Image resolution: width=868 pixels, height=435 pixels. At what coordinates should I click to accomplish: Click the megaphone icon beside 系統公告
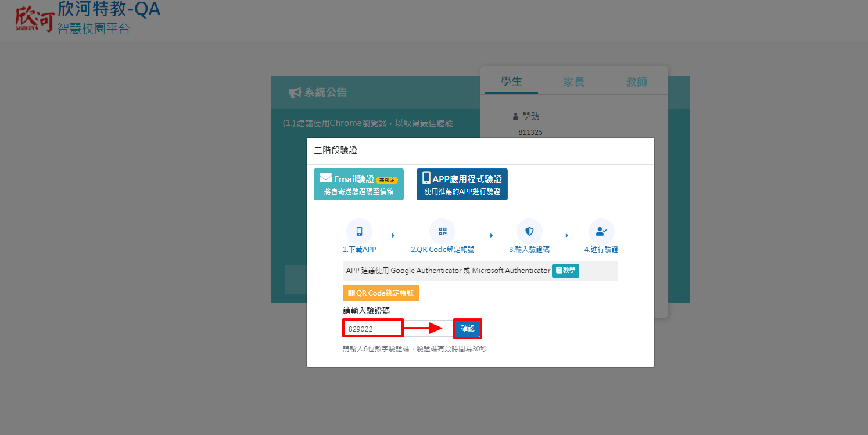(295, 92)
